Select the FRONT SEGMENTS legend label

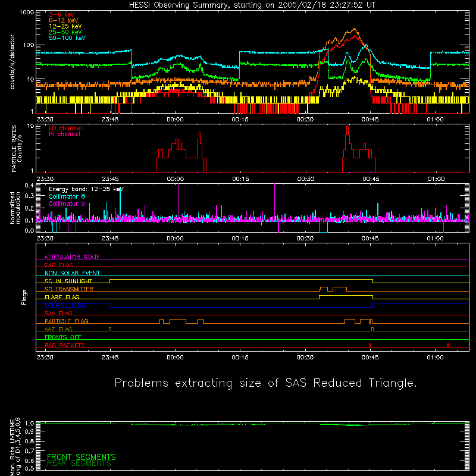pyautogui.click(x=82, y=457)
